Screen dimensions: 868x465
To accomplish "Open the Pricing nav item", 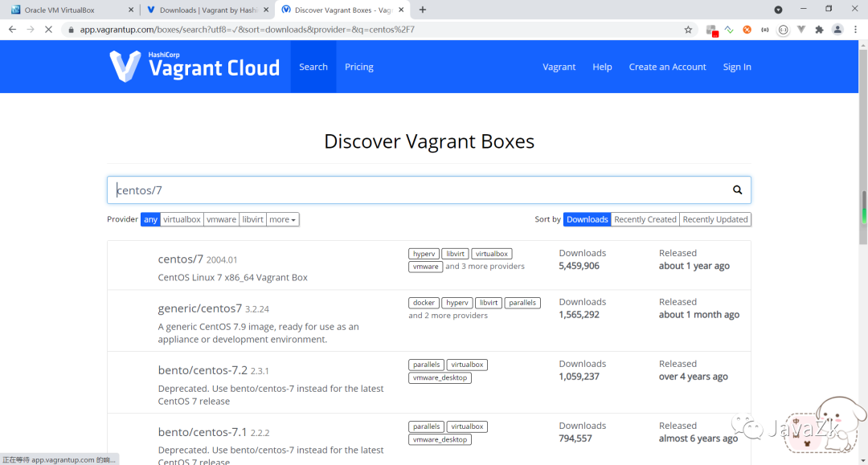I will [359, 67].
